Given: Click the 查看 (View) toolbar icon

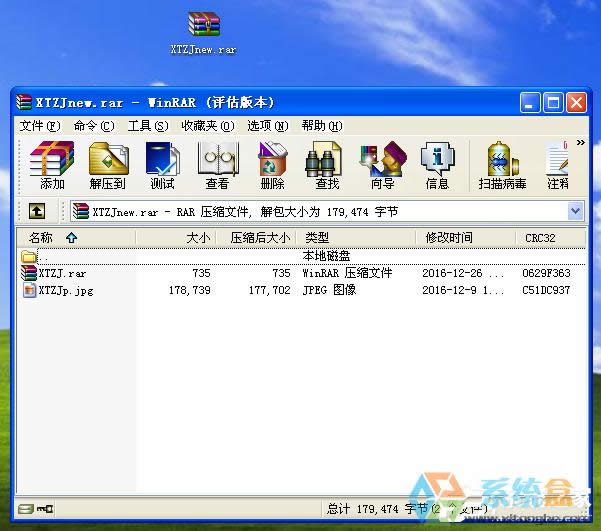Looking at the screenshot, I should point(217,164).
